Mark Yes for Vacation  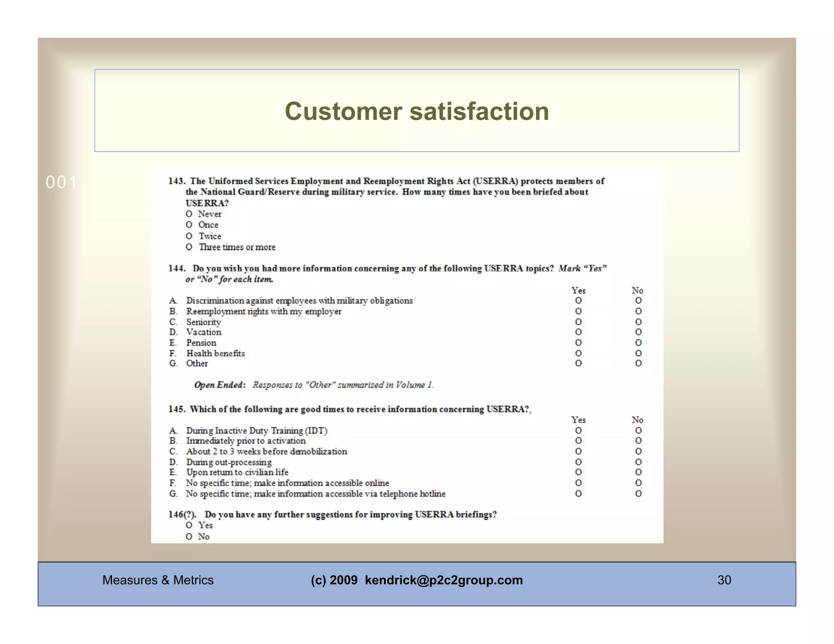pos(578,332)
